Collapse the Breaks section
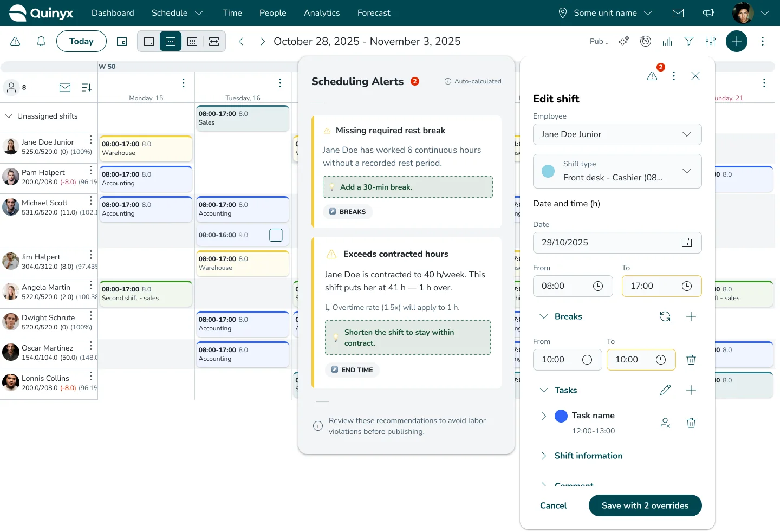The width and height of the screenshot is (780, 532). pyautogui.click(x=544, y=316)
